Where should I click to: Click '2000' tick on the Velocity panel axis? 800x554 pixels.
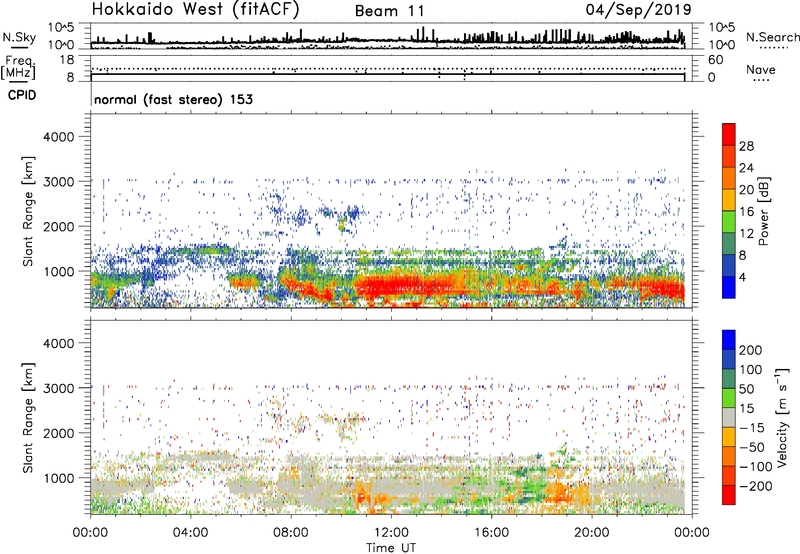coord(59,433)
